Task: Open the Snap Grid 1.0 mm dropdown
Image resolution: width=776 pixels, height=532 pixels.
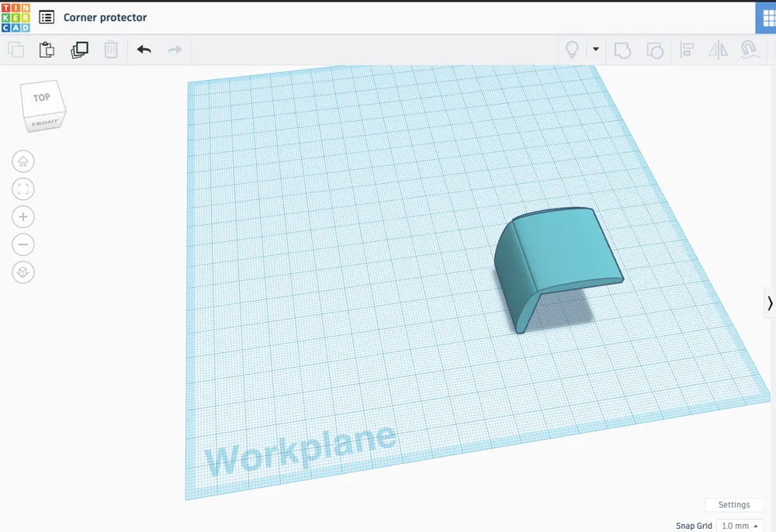Action: (741, 526)
